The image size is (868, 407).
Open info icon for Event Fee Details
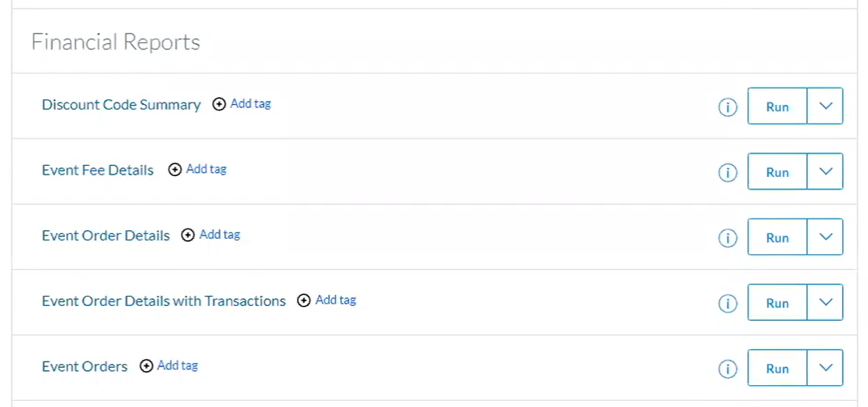coord(728,172)
